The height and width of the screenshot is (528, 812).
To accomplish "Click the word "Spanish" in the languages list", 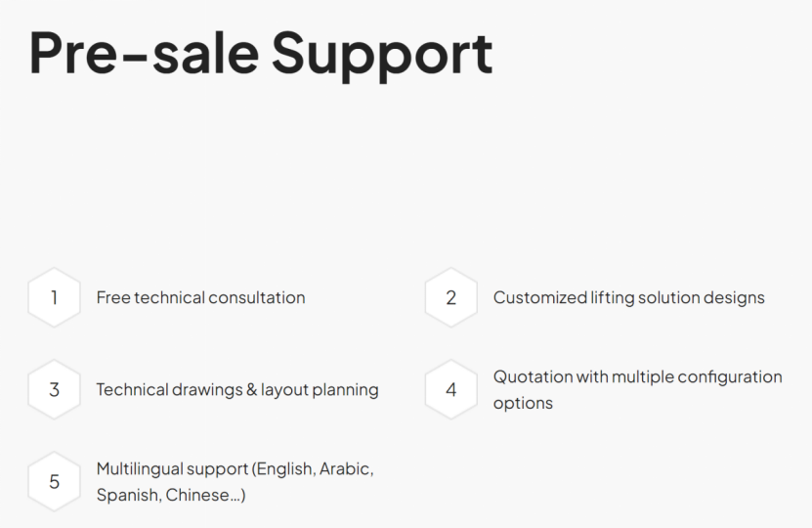I will tap(128, 495).
